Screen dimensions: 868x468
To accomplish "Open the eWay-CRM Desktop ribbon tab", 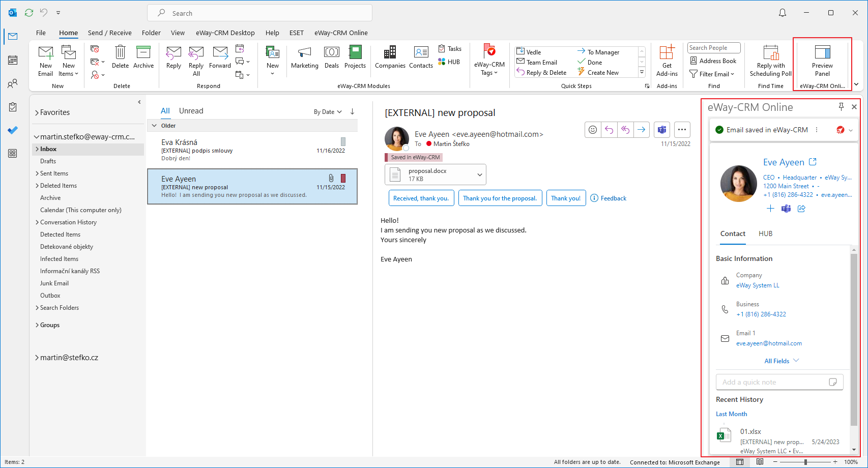I will (x=225, y=33).
